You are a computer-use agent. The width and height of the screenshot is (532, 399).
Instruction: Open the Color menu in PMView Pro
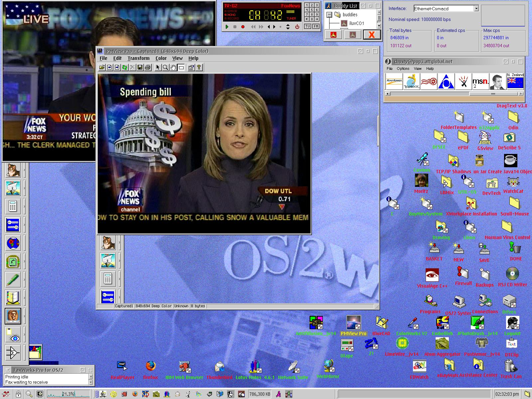pos(161,58)
